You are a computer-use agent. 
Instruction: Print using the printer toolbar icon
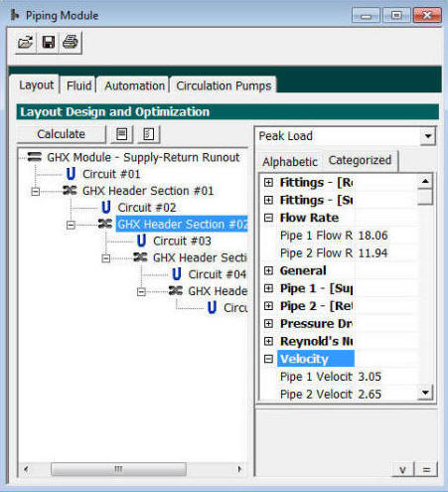71,43
